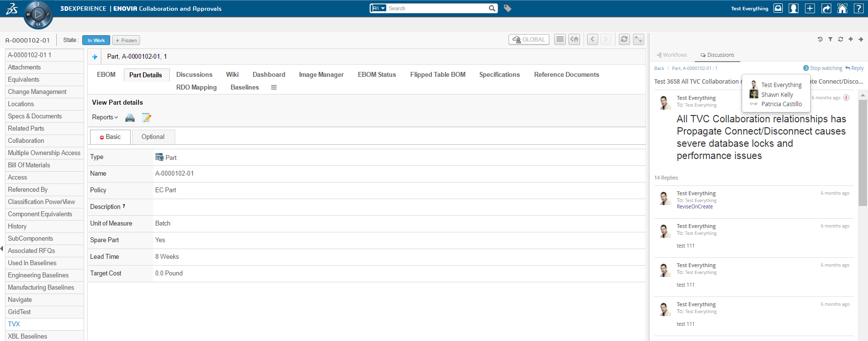Viewport: 868px width, 341px height.
Task: Switch to the EBOM tab
Action: [106, 75]
